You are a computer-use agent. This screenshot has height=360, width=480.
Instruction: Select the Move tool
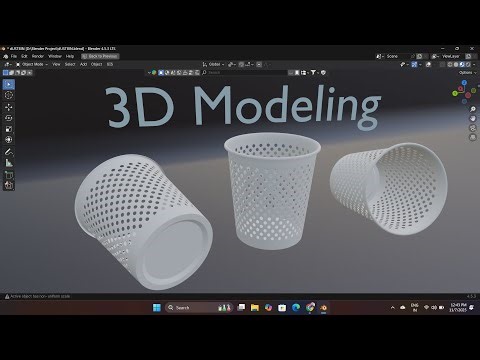point(9,107)
